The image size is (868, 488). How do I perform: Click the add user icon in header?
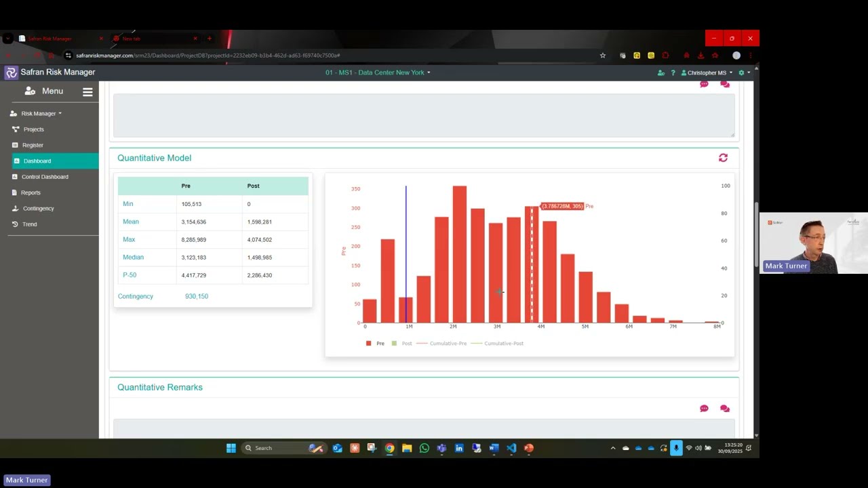pos(661,73)
